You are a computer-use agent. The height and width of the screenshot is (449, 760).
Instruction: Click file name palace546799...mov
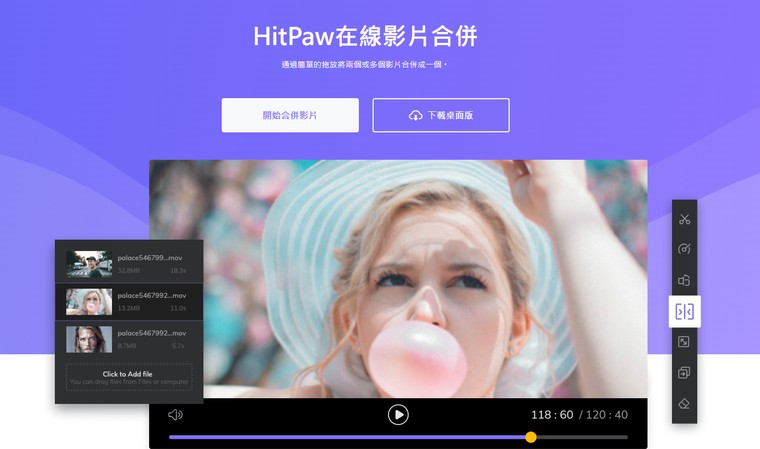click(150, 257)
